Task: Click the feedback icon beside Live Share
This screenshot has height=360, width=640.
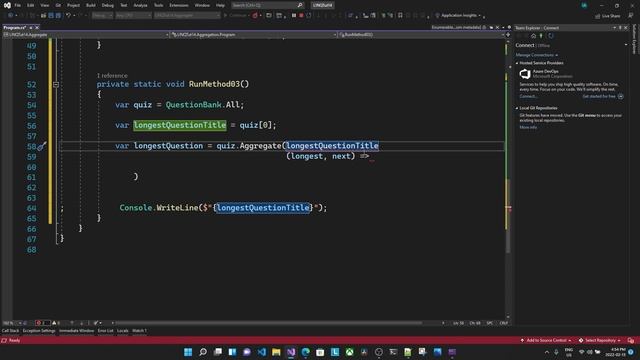Action: [631, 16]
